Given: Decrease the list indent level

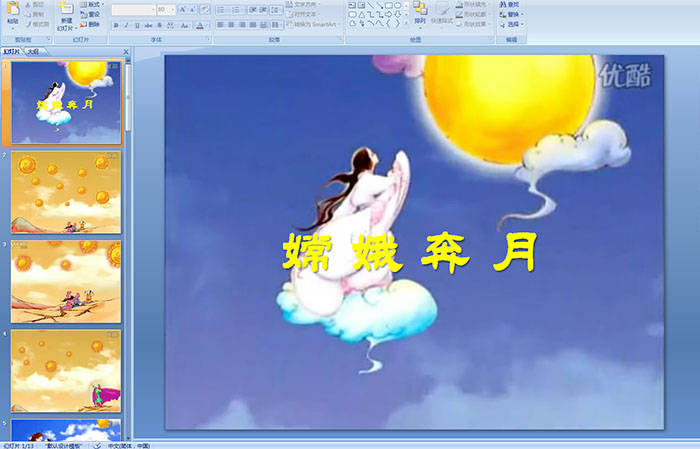Looking at the screenshot, I should coord(253,10).
